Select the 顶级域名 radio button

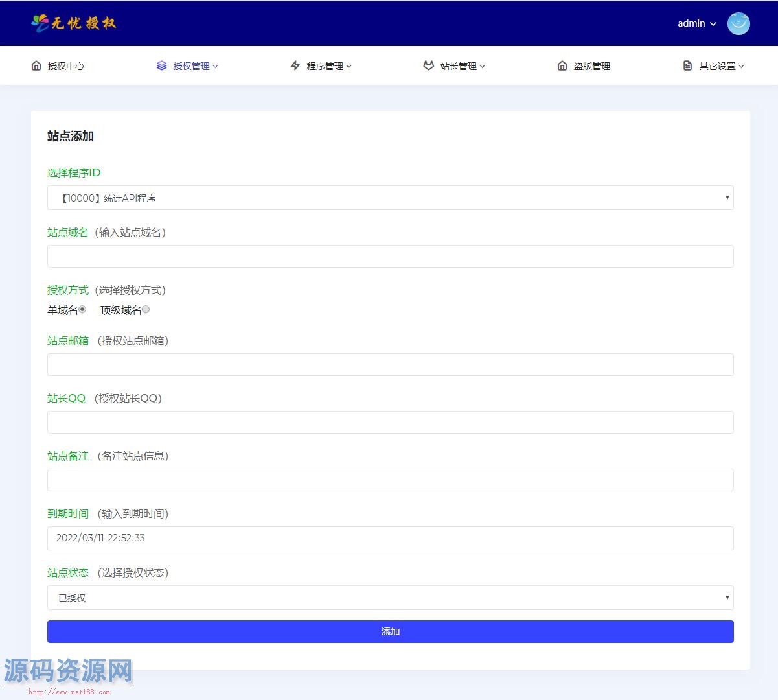[x=146, y=310]
